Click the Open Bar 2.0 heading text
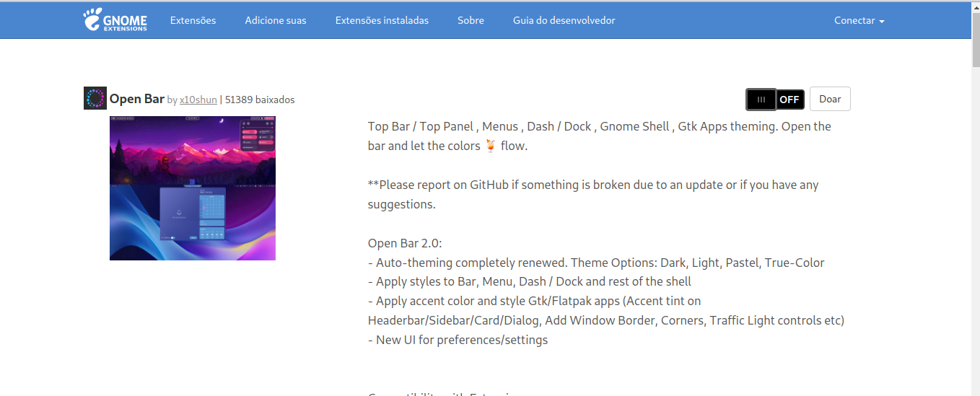Screen dimensions: 980x396 [405, 243]
